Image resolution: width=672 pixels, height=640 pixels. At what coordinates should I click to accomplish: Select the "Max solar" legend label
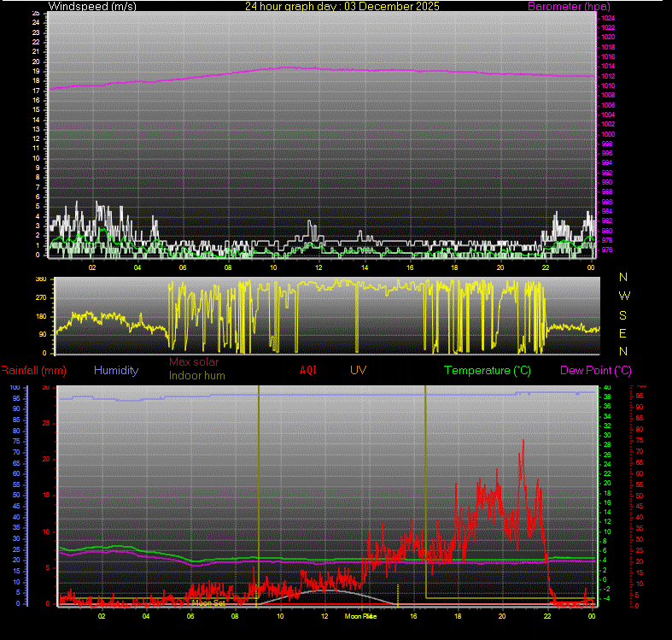coord(194,361)
